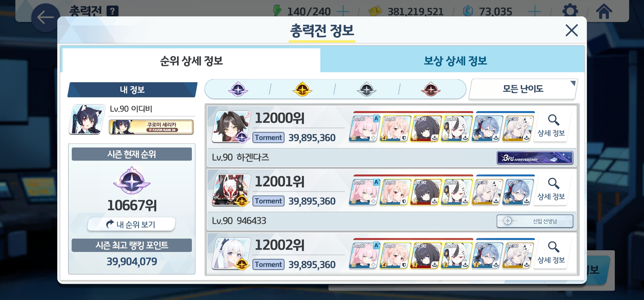Add pyroxene with the plus icon
This screenshot has height=300, width=644.
pos(534,12)
